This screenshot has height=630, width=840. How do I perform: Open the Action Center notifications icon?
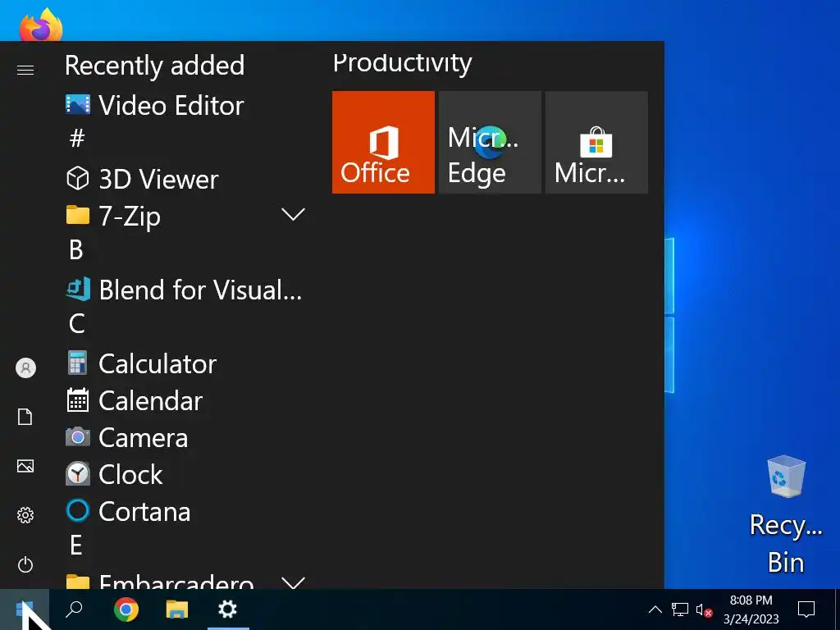[x=806, y=609]
